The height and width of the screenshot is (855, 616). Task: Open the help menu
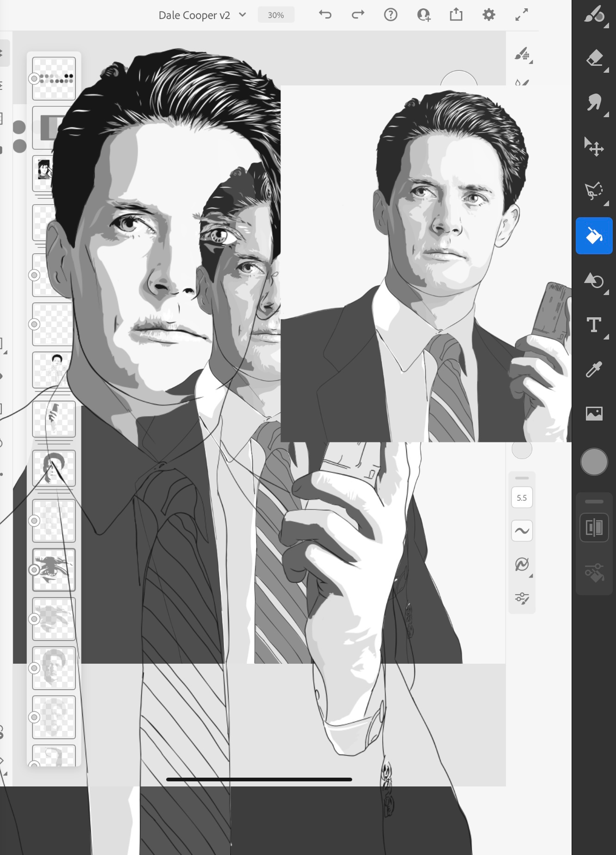[391, 15]
